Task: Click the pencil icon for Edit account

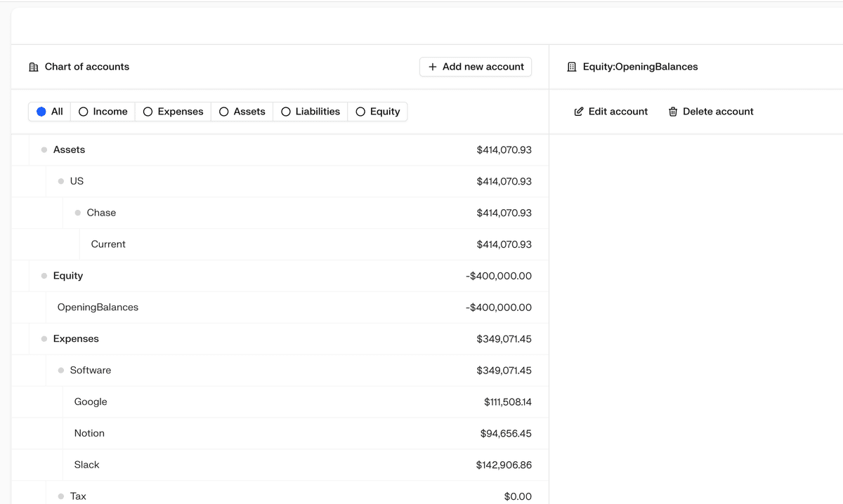Action: [579, 112]
